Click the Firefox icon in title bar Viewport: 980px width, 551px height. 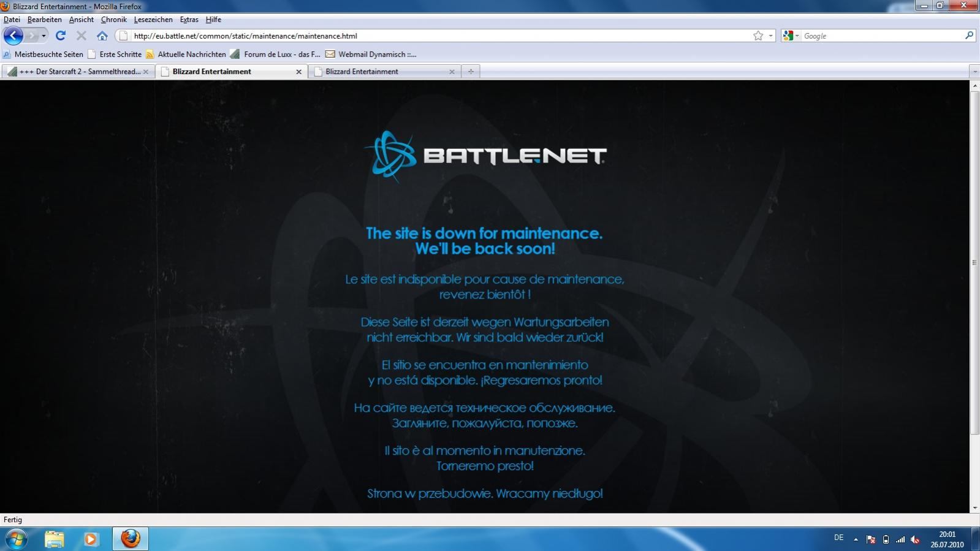6,6
